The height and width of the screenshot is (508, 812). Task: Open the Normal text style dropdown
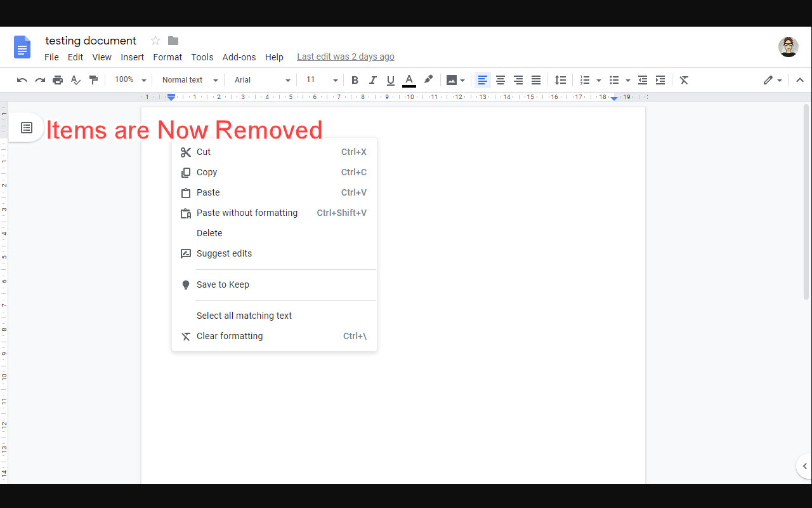click(190, 80)
